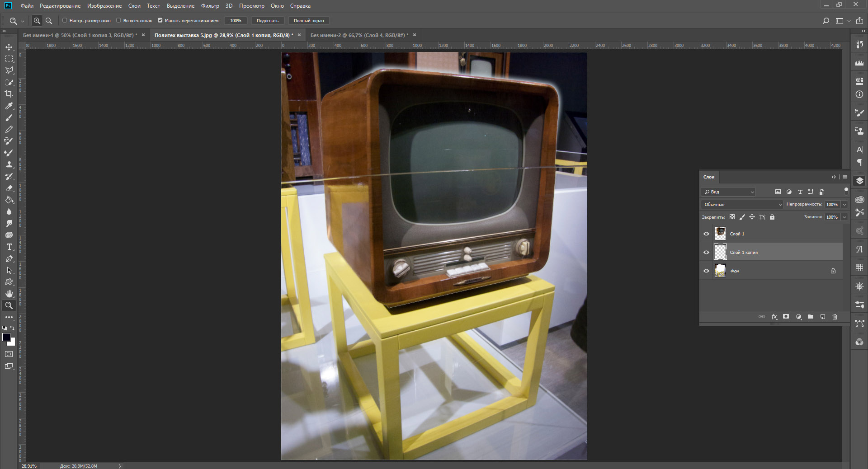The height and width of the screenshot is (469, 868).
Task: Create a new layer group
Action: tap(811, 317)
